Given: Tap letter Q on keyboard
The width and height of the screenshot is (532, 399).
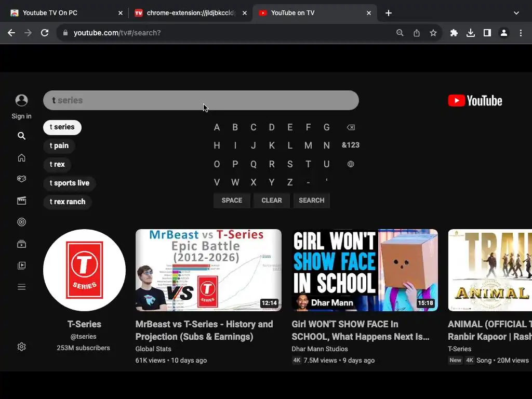Looking at the screenshot, I should coord(254,164).
